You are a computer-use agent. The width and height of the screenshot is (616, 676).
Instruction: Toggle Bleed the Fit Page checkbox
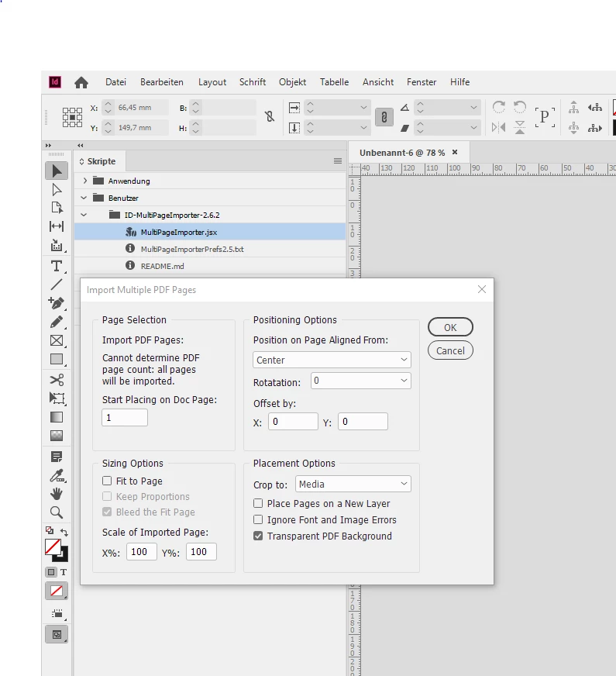pyautogui.click(x=107, y=512)
